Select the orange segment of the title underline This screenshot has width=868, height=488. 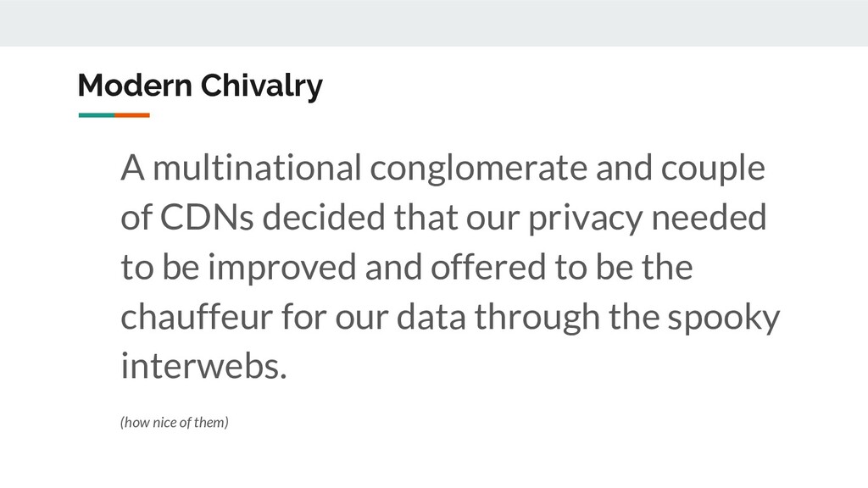pyautogui.click(x=132, y=115)
